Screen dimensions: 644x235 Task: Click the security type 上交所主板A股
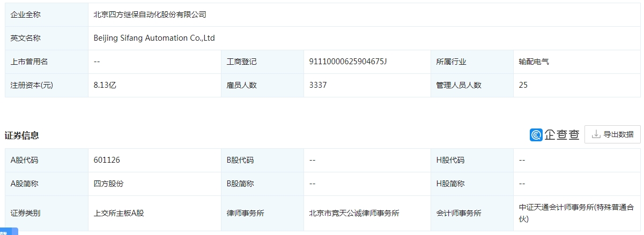[x=119, y=213]
